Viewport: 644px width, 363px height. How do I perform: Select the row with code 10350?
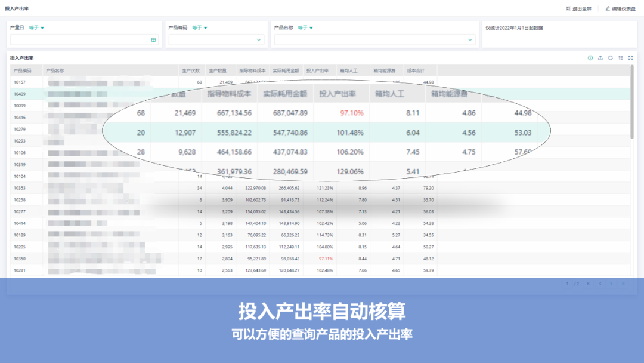[x=20, y=259]
